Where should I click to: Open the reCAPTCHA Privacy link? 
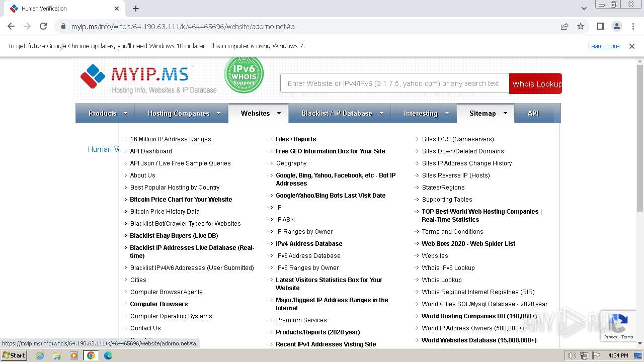coord(611,337)
